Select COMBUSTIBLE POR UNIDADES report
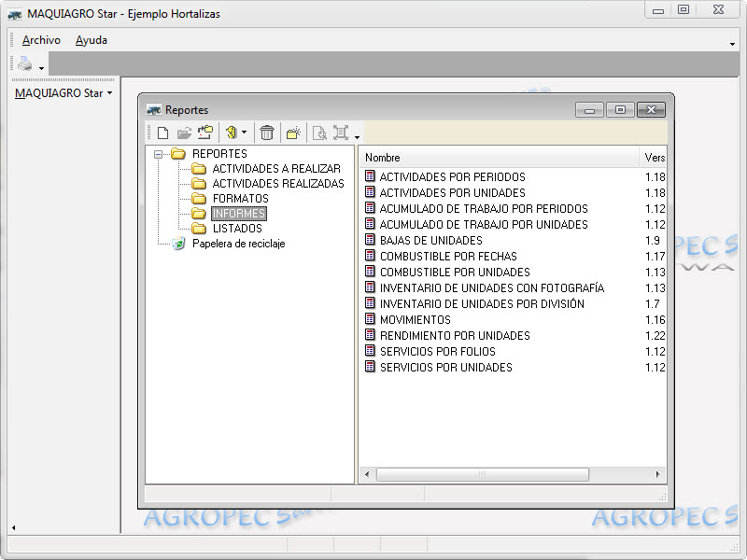747x560 pixels. click(455, 272)
